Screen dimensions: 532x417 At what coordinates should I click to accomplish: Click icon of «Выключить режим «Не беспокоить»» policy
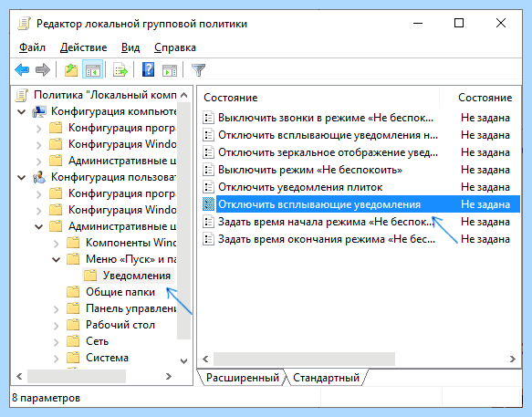208,170
